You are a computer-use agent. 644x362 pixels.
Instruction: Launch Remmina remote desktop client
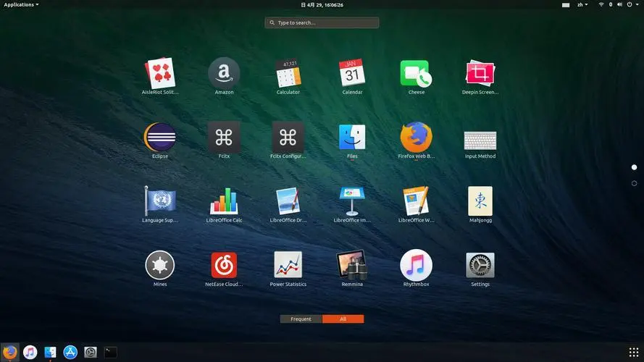pos(352,265)
